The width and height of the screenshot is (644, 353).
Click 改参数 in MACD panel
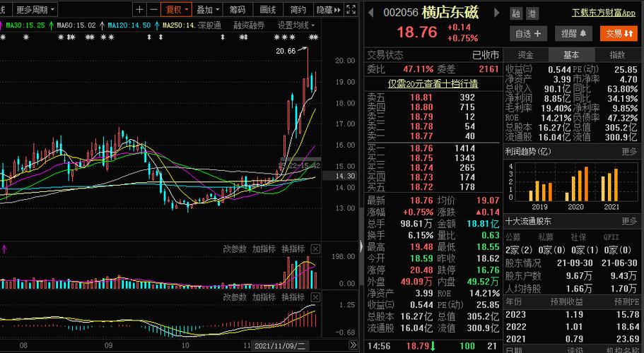tap(235, 297)
